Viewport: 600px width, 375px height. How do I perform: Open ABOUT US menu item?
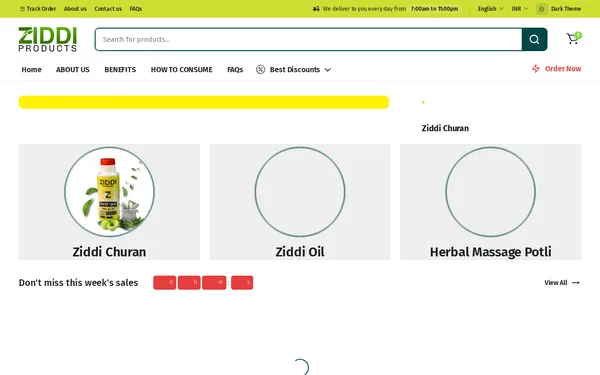coord(73,69)
